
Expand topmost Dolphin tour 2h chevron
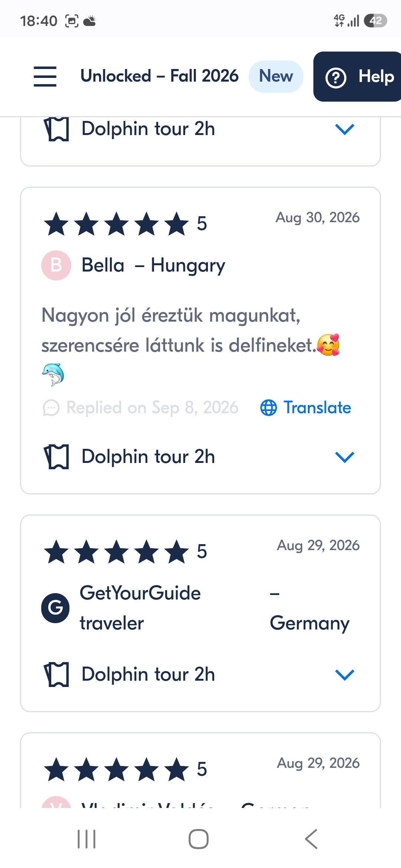point(345,129)
